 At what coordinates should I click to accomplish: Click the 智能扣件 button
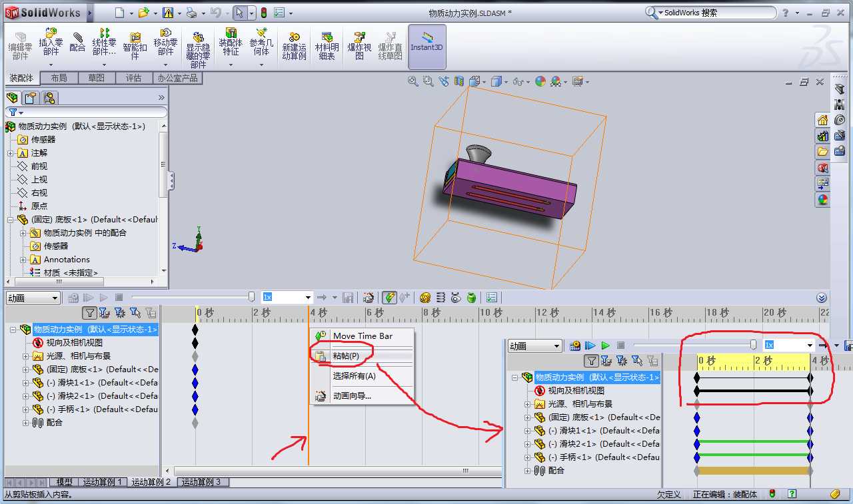(135, 45)
